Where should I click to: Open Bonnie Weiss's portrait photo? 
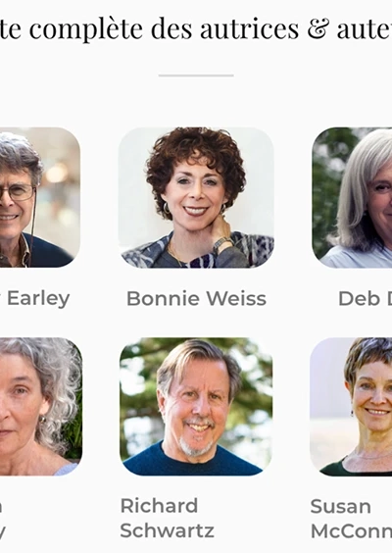pyautogui.click(x=196, y=197)
